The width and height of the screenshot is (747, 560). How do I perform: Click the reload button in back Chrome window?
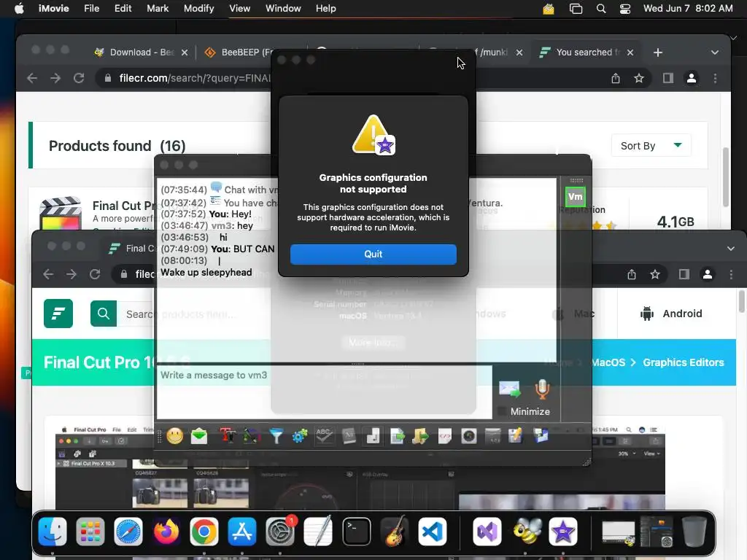[79, 78]
